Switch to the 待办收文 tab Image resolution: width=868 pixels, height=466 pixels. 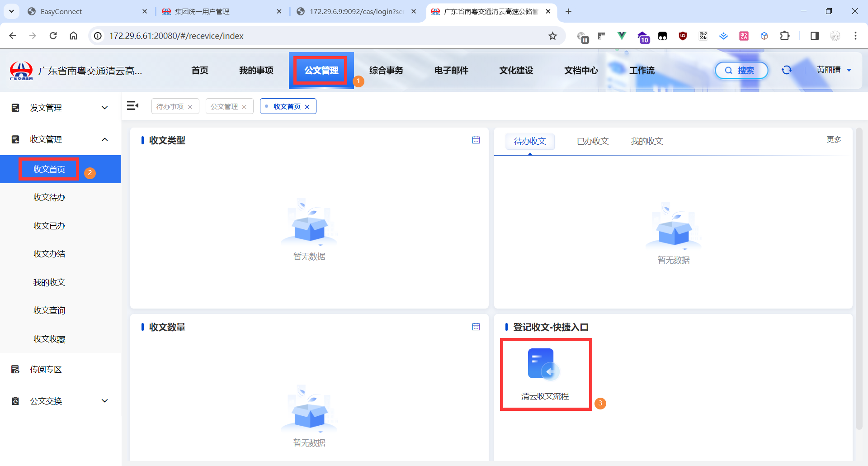click(530, 142)
